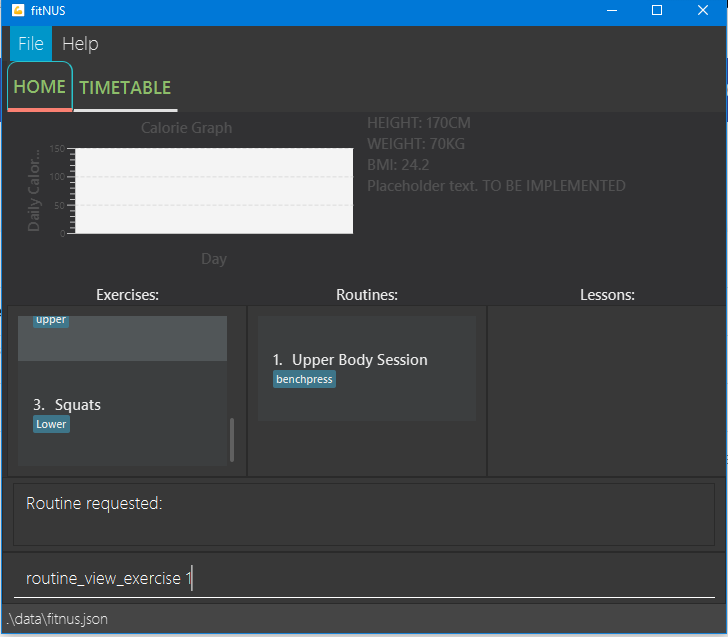Click the Calorie Graph plot area

214,191
